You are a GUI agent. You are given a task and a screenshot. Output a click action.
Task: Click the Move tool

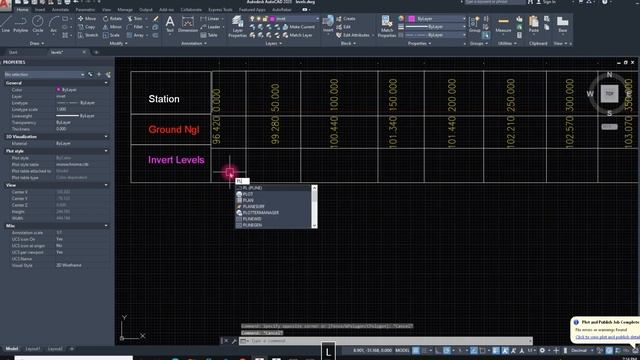click(x=87, y=18)
